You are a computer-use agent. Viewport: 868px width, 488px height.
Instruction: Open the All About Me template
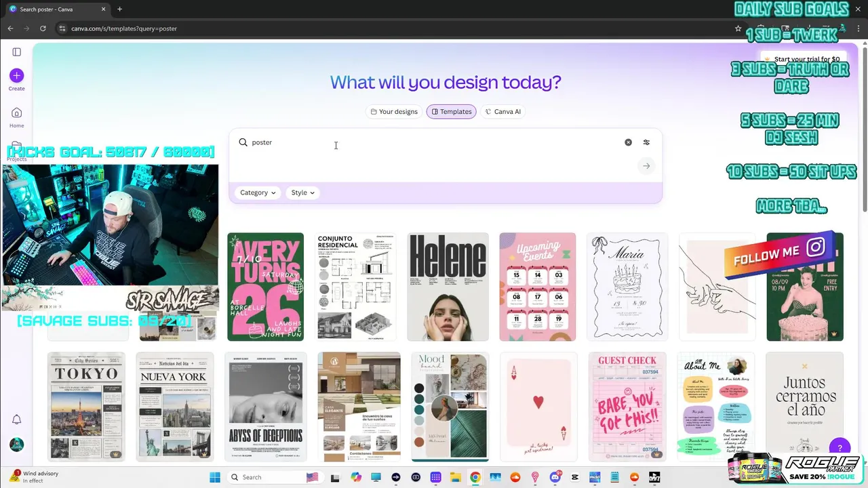pyautogui.click(x=716, y=407)
